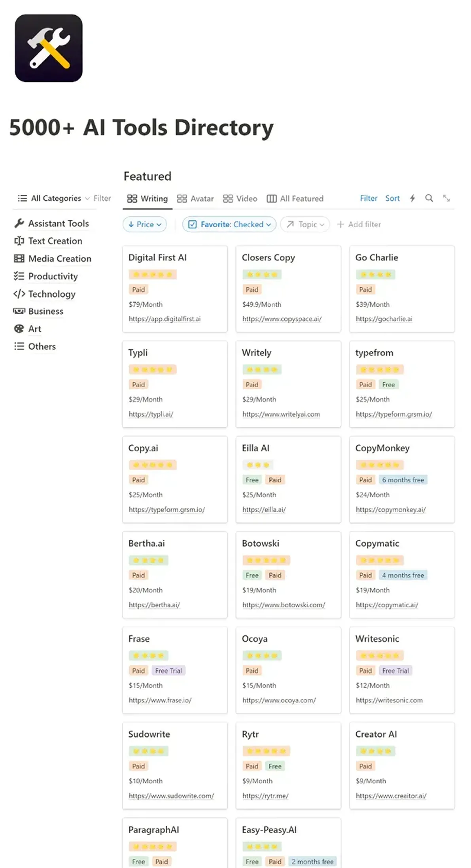Open the All Categories view dropdown
Screen dimensions: 471x868
click(54, 198)
